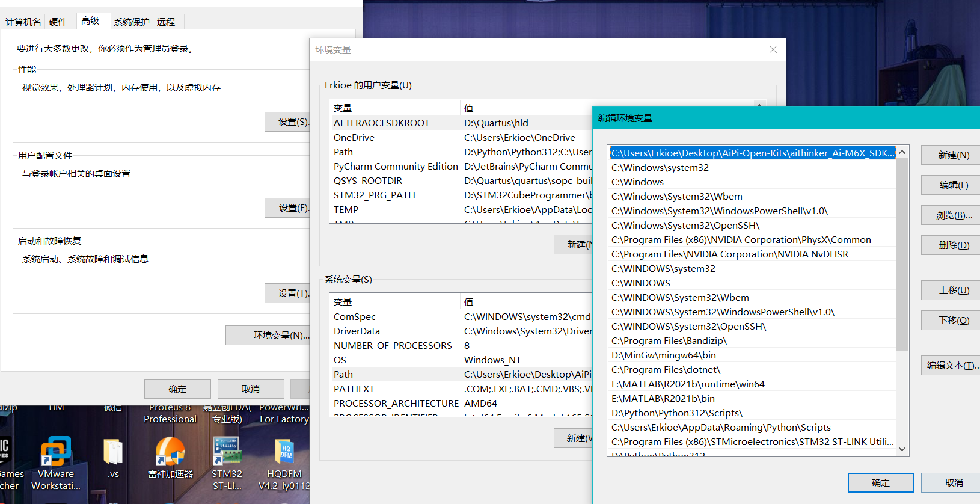Select OS system variable row
Viewport: 980px width, 504px height.
(462, 360)
